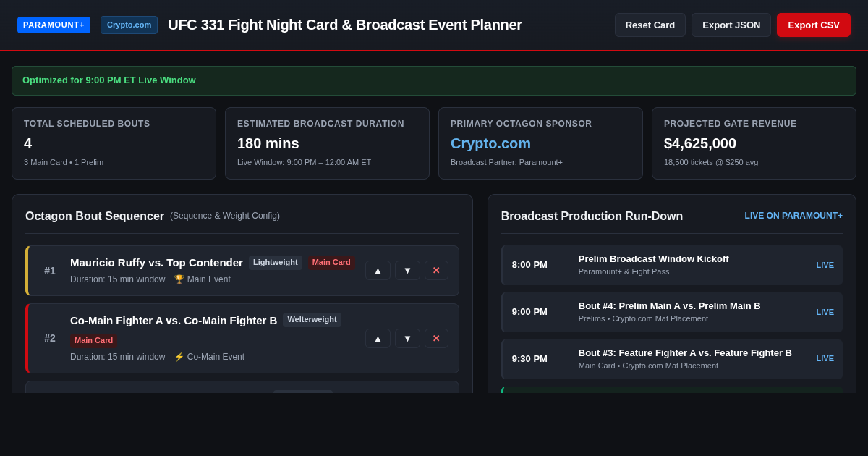Click the Broadcast Partner: Paramount+ text
The height and width of the screenshot is (456, 868).
[506, 162]
